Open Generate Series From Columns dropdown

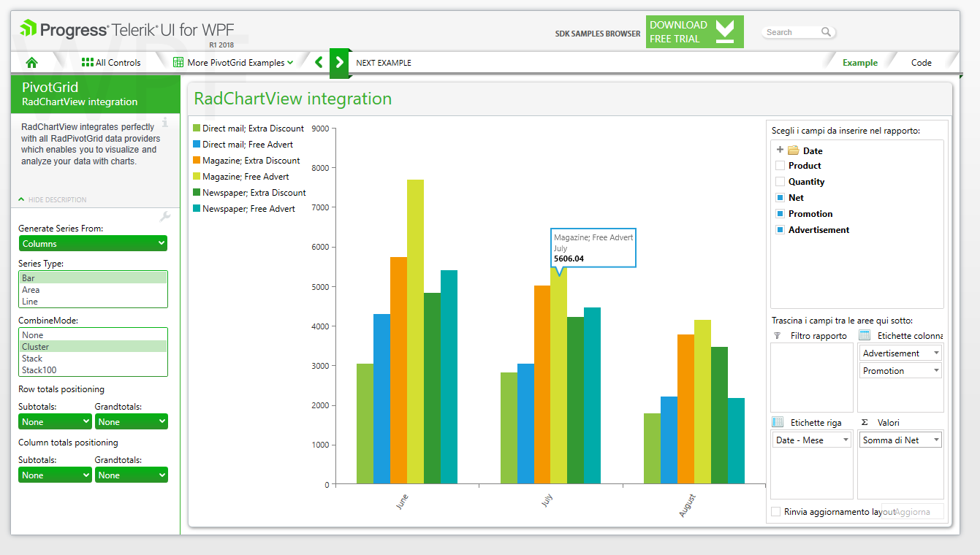coord(93,243)
